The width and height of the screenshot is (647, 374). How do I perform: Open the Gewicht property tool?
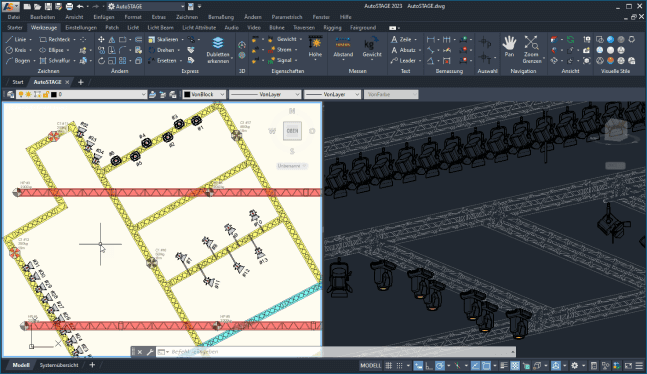(282, 39)
